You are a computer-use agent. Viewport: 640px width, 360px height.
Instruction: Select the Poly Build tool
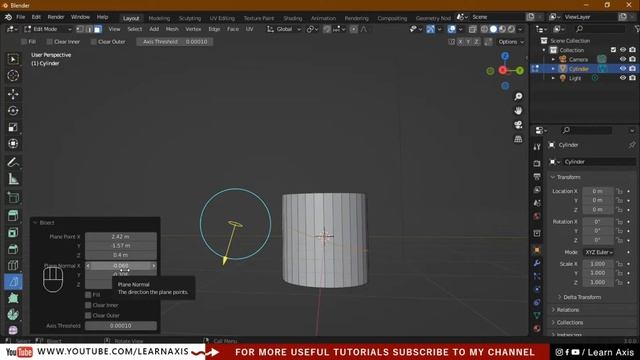coord(13,298)
